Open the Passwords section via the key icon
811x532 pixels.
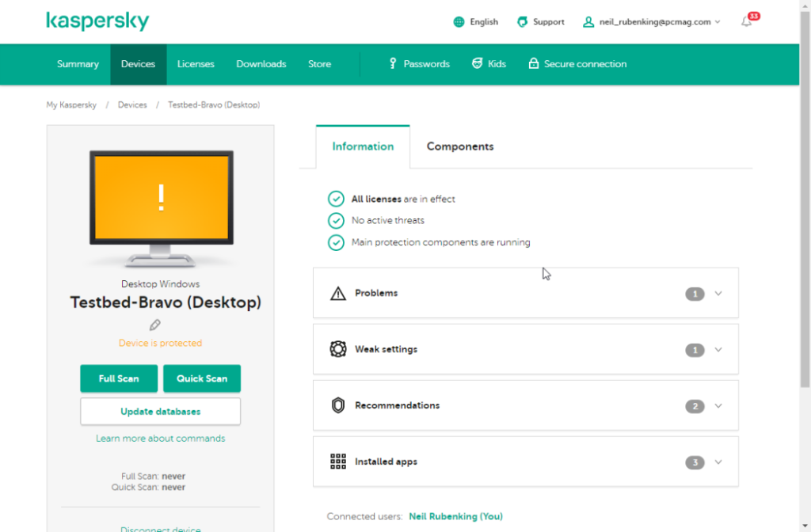click(394, 63)
